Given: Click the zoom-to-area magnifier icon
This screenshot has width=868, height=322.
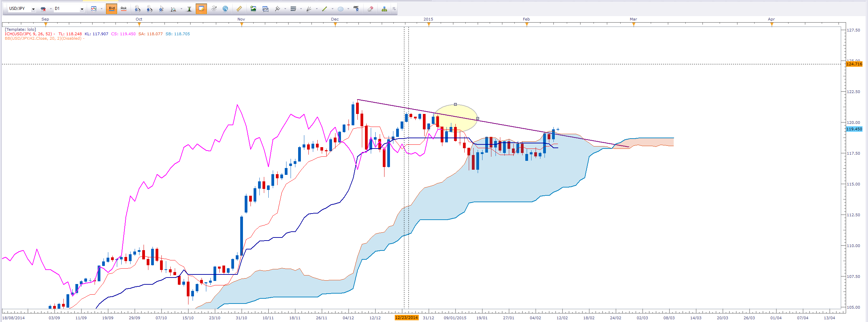Looking at the screenshot, I should (173, 9).
